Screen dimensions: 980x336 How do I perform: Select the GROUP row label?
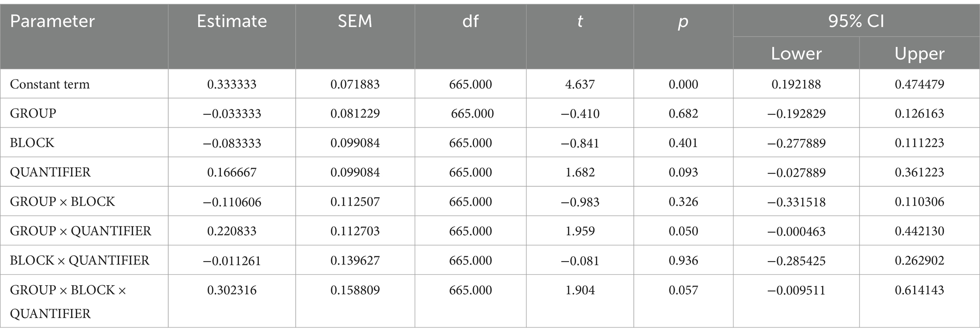coord(33,114)
